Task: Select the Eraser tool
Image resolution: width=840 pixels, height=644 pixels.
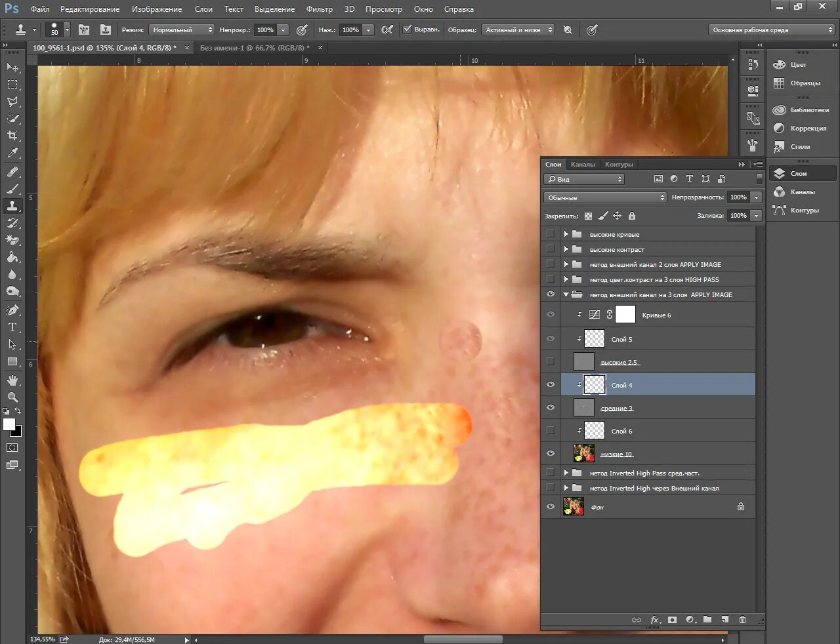Action: [12, 240]
